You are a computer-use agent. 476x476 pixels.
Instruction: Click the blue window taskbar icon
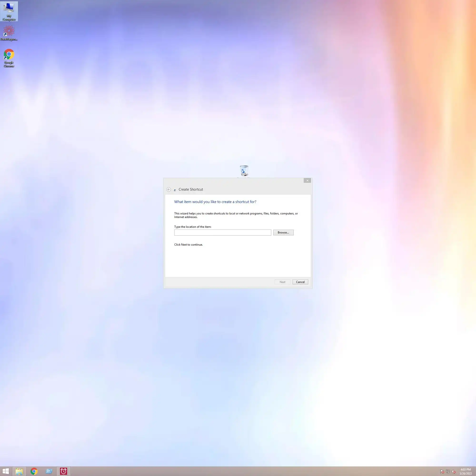pyautogui.click(x=49, y=471)
